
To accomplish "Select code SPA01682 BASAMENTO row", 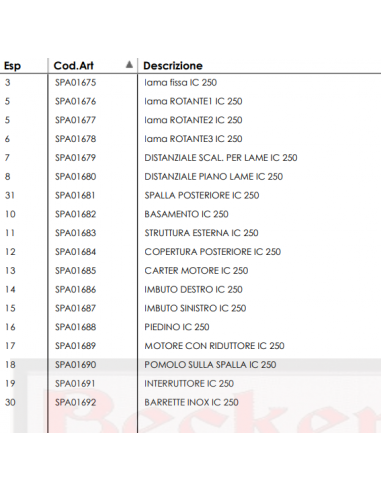I will click(x=190, y=214).
